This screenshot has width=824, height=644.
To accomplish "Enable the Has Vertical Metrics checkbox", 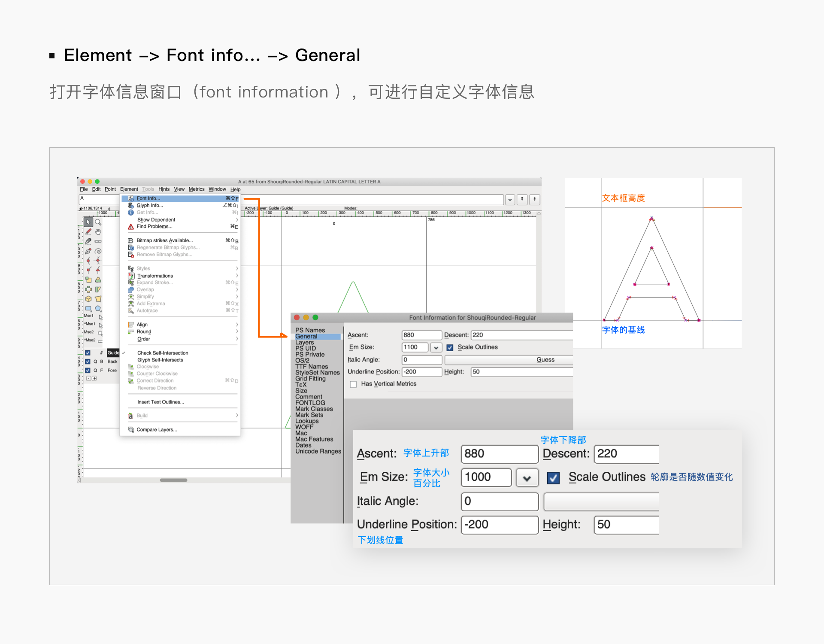I will click(353, 384).
